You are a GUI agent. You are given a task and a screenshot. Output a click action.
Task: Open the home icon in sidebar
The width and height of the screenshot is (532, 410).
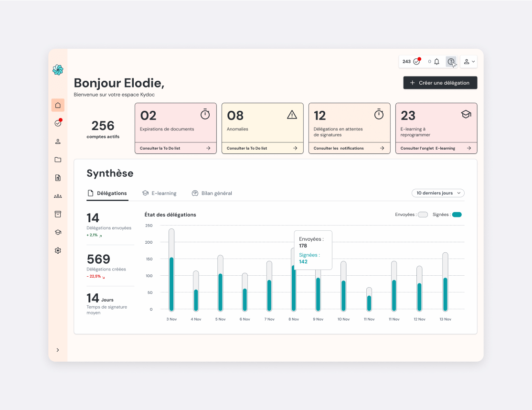(x=58, y=105)
